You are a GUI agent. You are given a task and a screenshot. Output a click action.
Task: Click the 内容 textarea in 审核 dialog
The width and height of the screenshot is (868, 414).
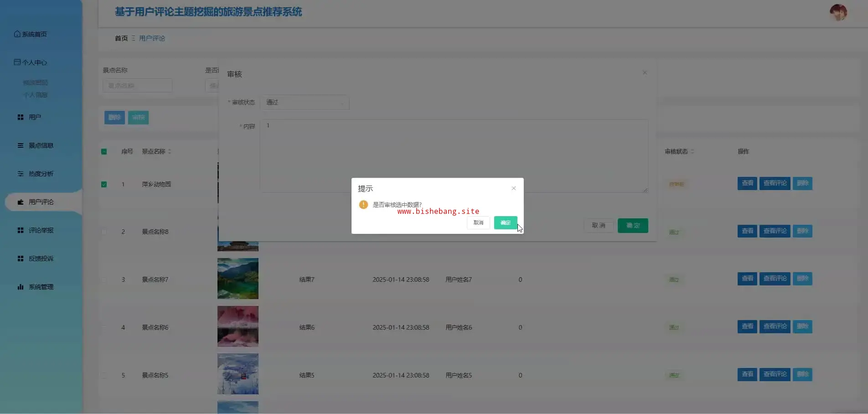454,156
